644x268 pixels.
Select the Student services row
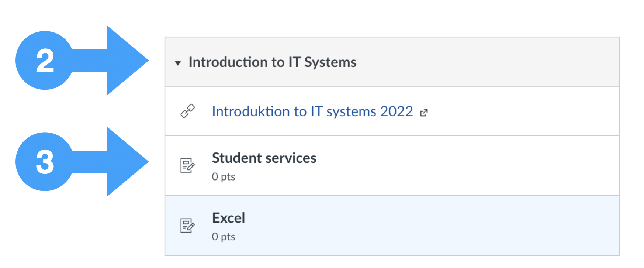click(392, 165)
